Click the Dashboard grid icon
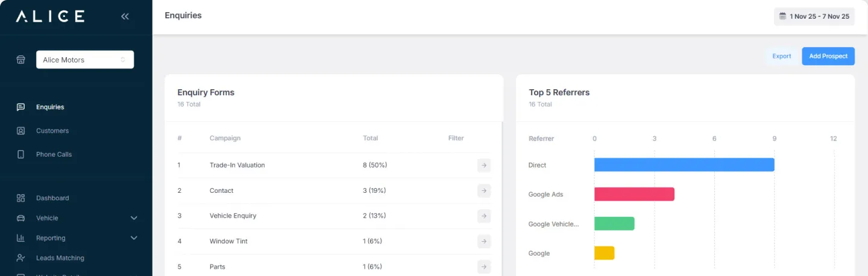Screen dimensions: 868x276 [x=20, y=198]
